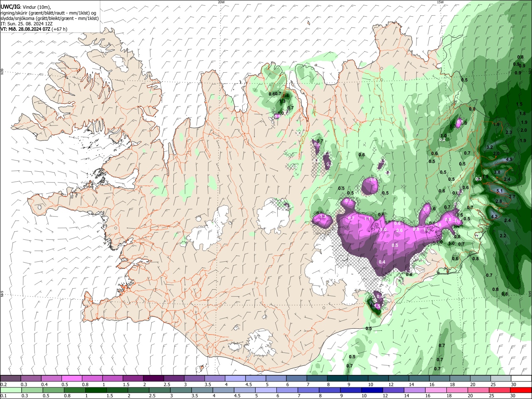Pick the light pink 16 swatch in lower legend row
The width and height of the screenshot is (532, 399).
click(x=436, y=390)
